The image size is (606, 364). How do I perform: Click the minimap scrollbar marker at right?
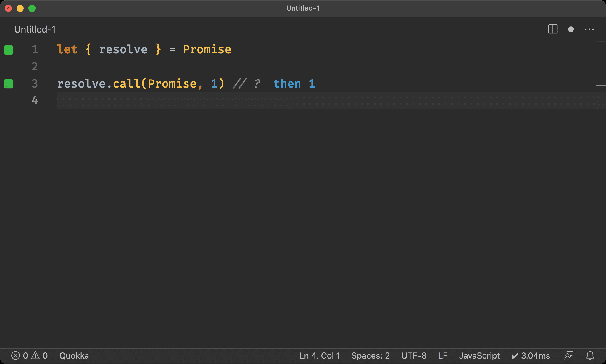point(601,85)
